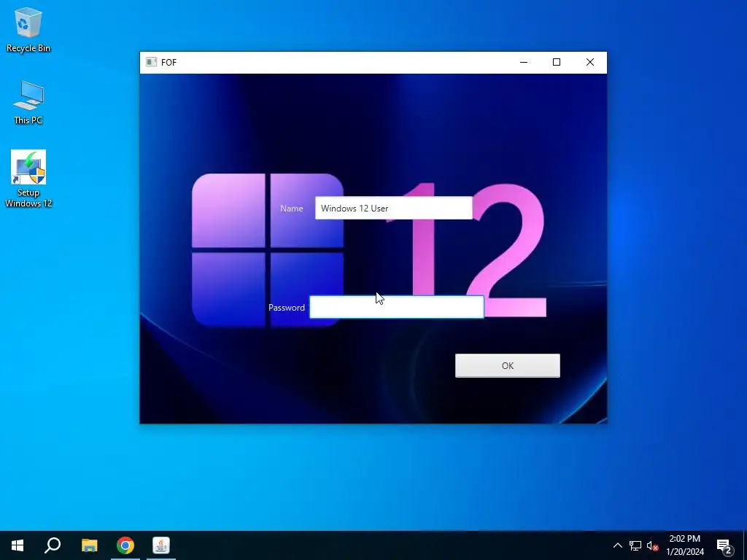Screen dimensions: 747x560
Task: Select the Java app taskbar icon
Action: tap(161, 545)
